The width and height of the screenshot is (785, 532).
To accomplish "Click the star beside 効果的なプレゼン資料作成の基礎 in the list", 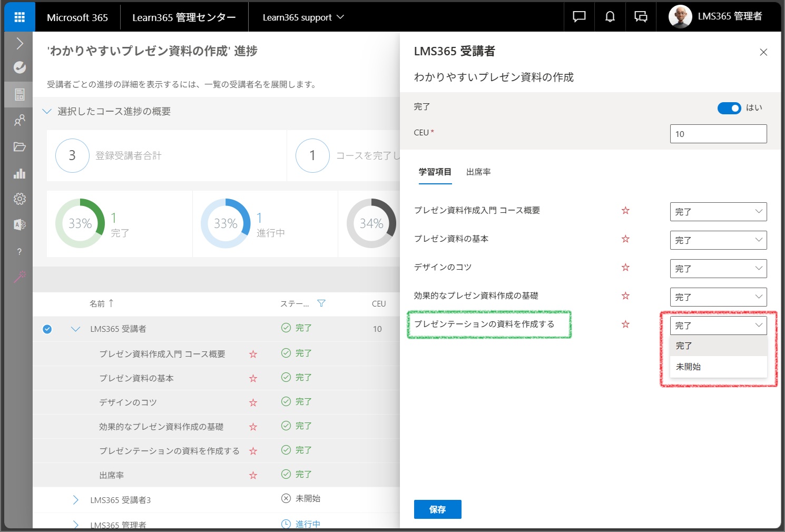I will (x=253, y=427).
